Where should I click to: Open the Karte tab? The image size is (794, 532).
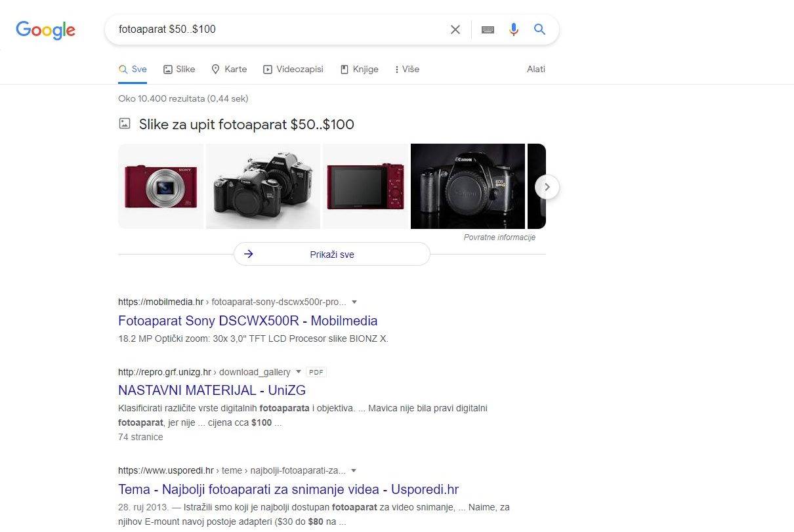[x=229, y=69]
